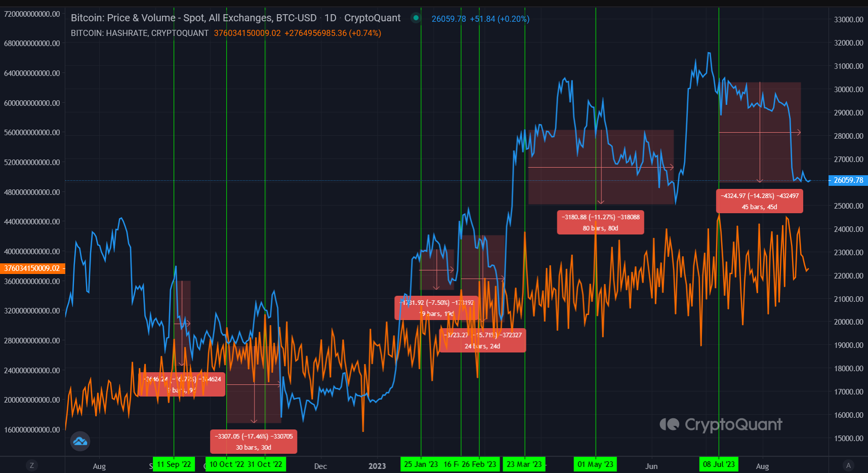Click the -3180.88 (-11.27%) 80 bars label
Screen dimensions: 868x473
600,222
